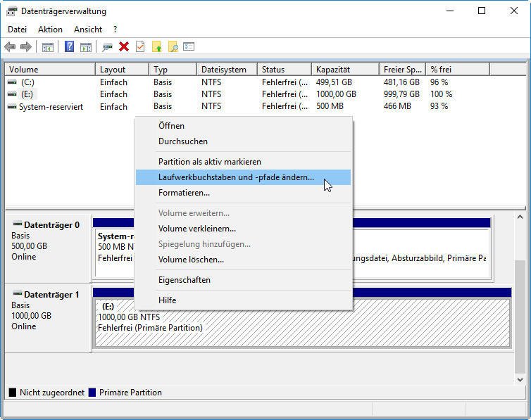Click the red X delete icon
This screenshot has height=420, width=531.
coord(124,46)
